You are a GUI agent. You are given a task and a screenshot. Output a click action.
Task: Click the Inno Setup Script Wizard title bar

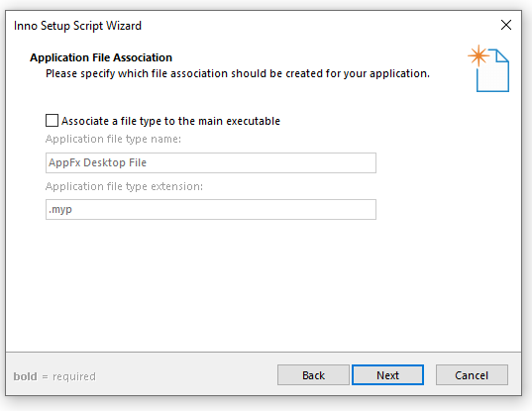pyautogui.click(x=251, y=26)
